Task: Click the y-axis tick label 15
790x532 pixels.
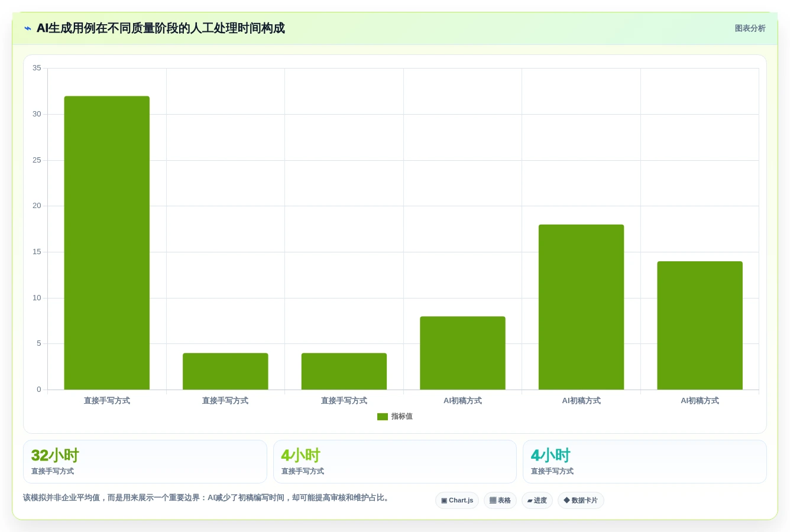Action: pyautogui.click(x=37, y=252)
